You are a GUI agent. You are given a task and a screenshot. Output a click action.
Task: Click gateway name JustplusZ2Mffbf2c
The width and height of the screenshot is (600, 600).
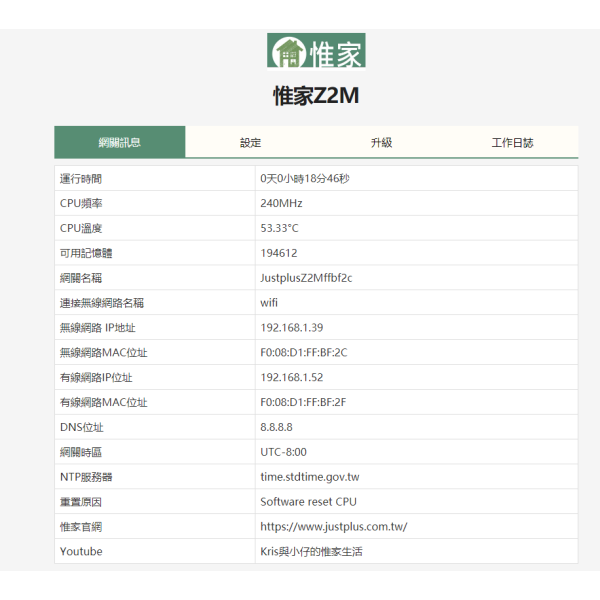306,278
